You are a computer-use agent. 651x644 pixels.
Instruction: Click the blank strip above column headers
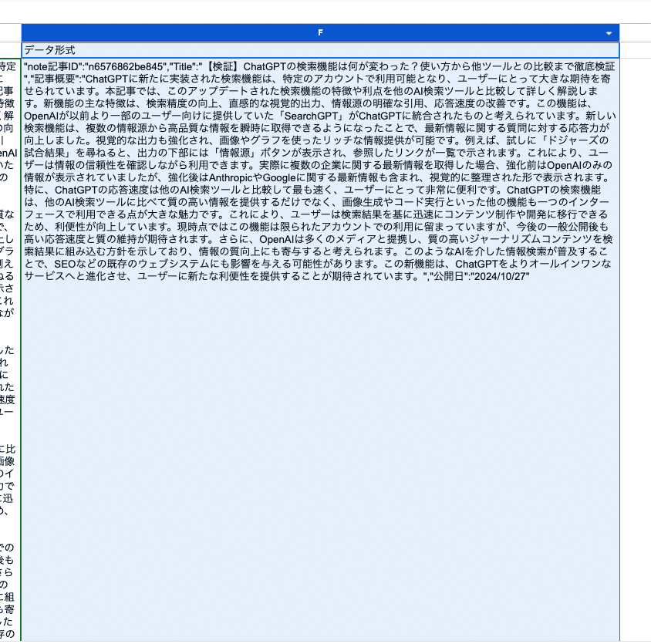click(320, 12)
